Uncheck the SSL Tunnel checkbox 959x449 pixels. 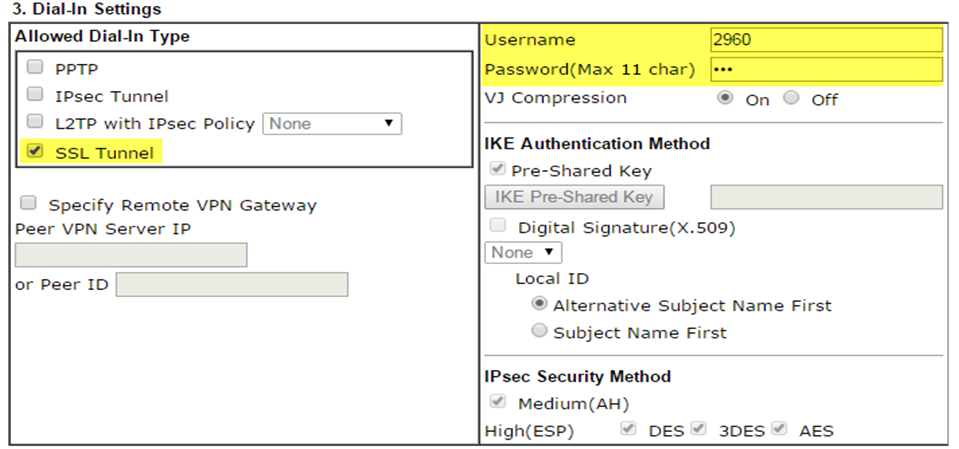36,152
